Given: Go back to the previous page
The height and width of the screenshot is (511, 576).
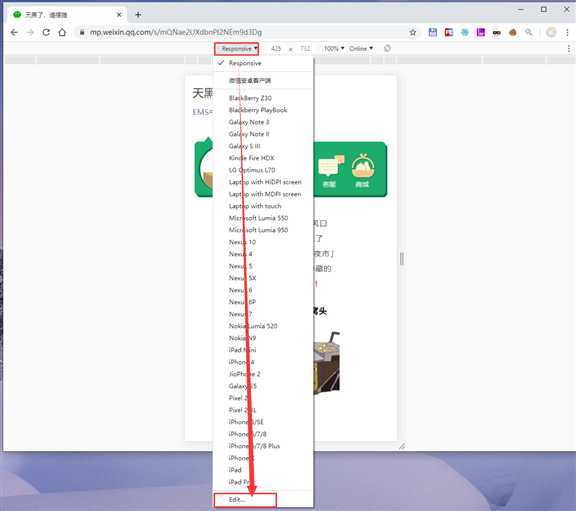Looking at the screenshot, I should pyautogui.click(x=14, y=32).
